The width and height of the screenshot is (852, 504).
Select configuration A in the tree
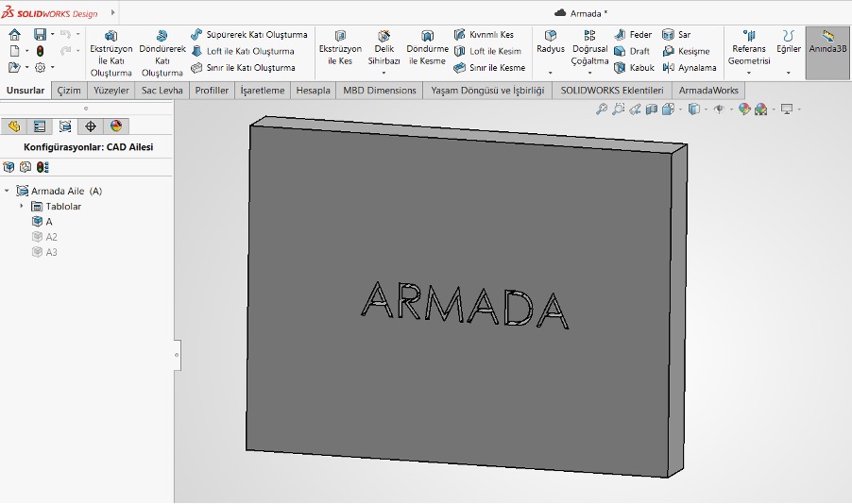tap(43, 222)
